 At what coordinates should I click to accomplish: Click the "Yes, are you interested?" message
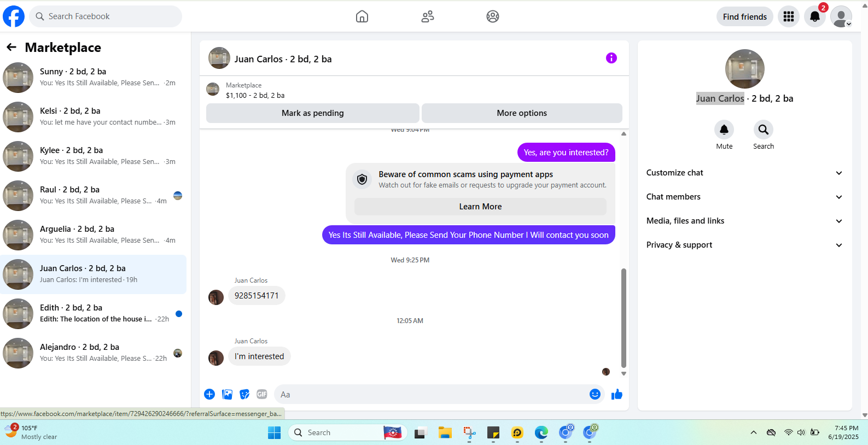[x=566, y=153]
